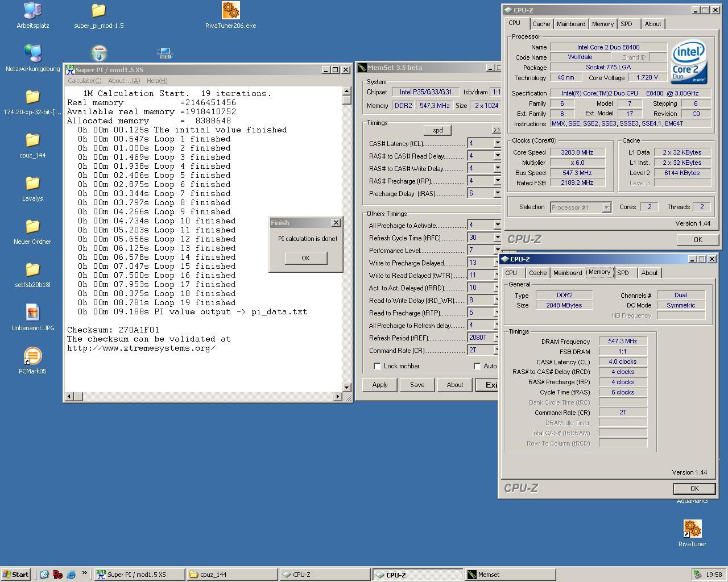This screenshot has width=728, height=582.
Task: Click the system tray icon near clock
Action: click(x=697, y=575)
